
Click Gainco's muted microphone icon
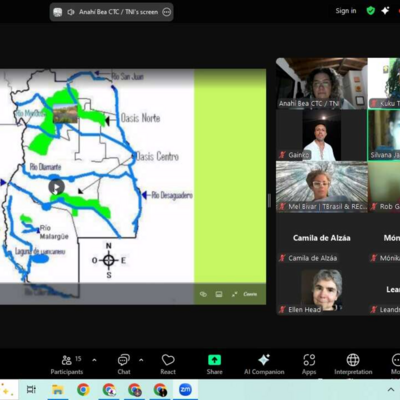click(283, 155)
